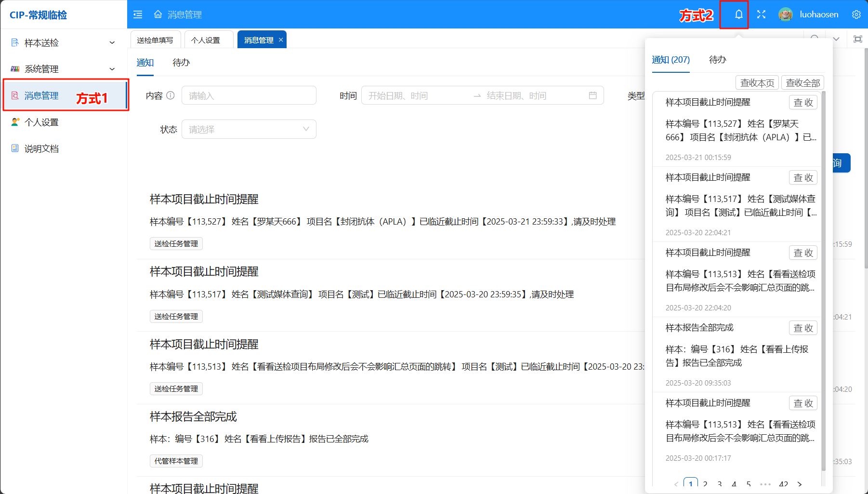868x494 pixels.
Task: Click the 查收本页 button
Action: (x=757, y=83)
